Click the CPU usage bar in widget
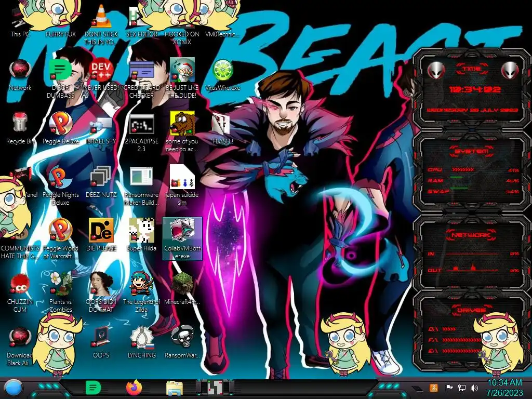Screen dimensions: 532x399 click(x=463, y=170)
